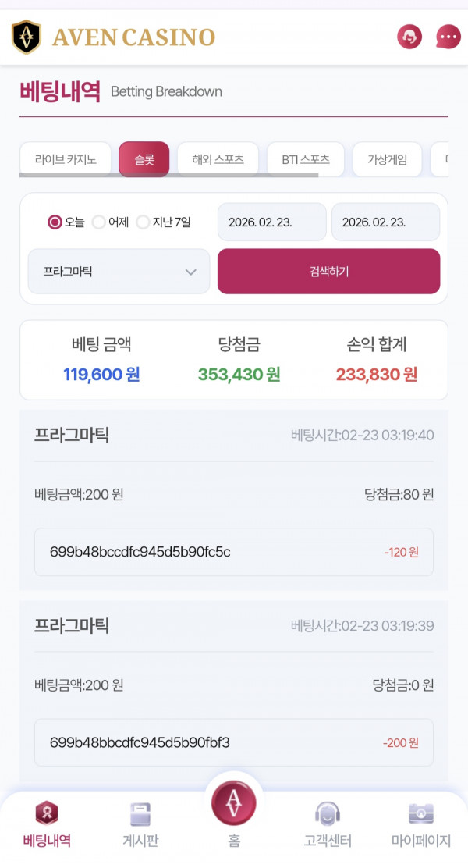Viewport: 468px width, 868px height.
Task: Open the start date picker showing 2026. 02. 23.
Action: point(271,222)
